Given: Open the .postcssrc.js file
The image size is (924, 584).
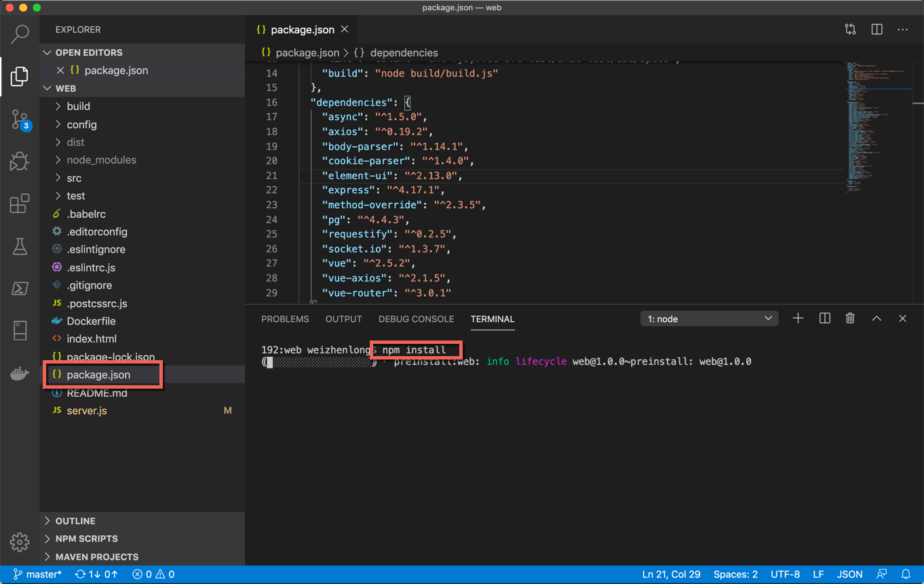Looking at the screenshot, I should point(142,303).
